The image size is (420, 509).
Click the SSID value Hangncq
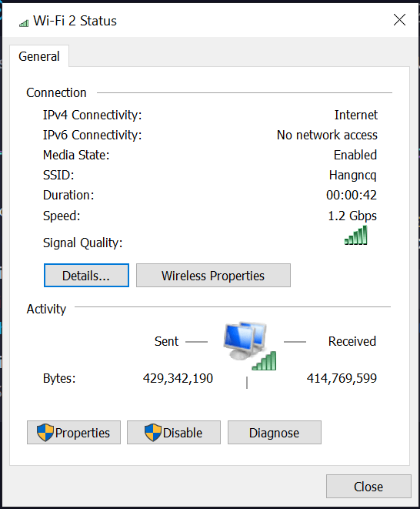[x=353, y=176]
